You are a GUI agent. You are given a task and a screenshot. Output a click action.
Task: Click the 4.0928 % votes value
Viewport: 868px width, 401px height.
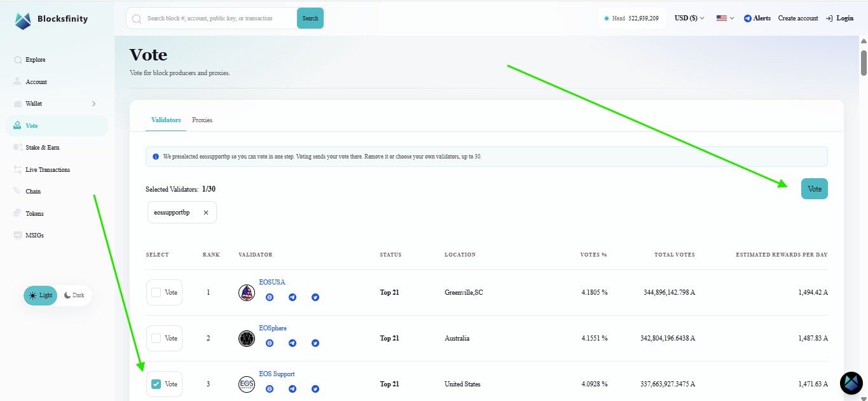coord(595,384)
